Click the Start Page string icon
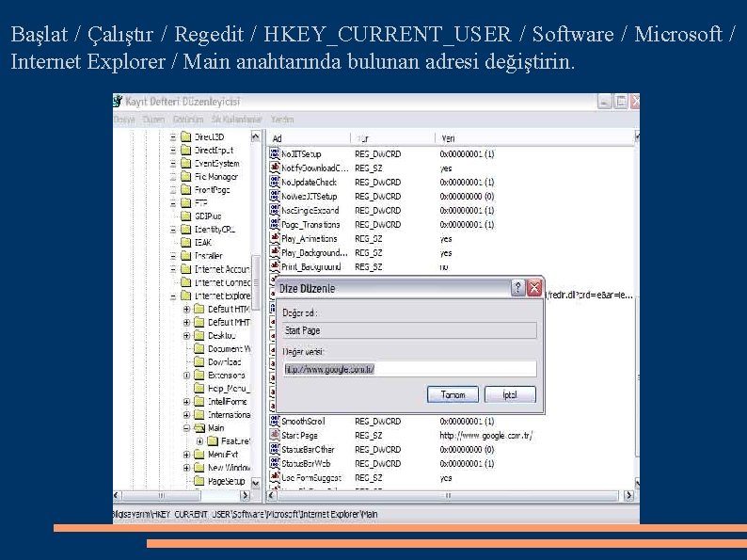The image size is (747, 560). 275,435
